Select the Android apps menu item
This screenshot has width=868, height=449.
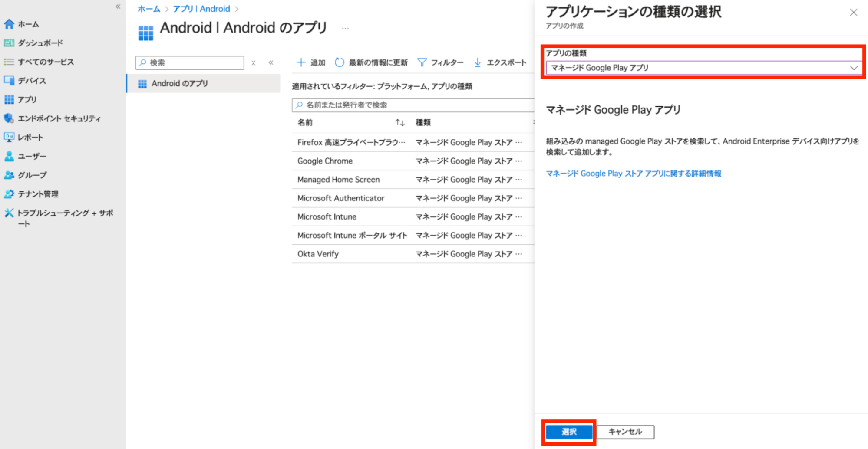coord(179,83)
